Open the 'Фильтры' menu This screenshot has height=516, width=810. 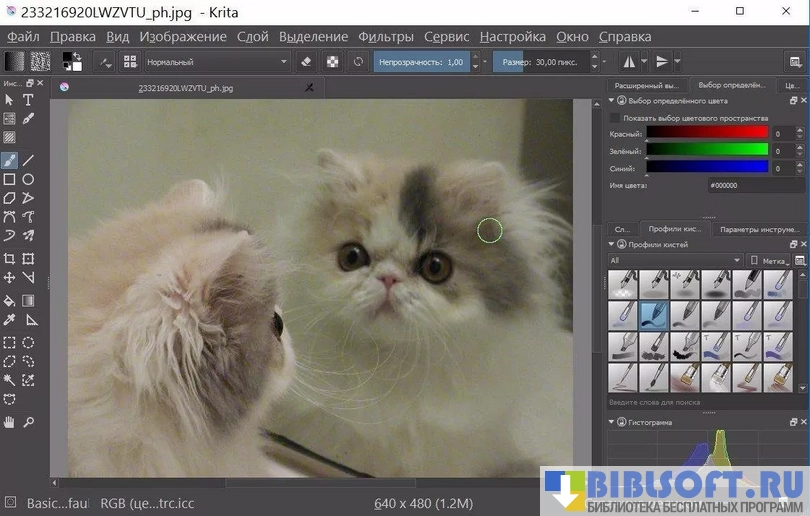385,37
